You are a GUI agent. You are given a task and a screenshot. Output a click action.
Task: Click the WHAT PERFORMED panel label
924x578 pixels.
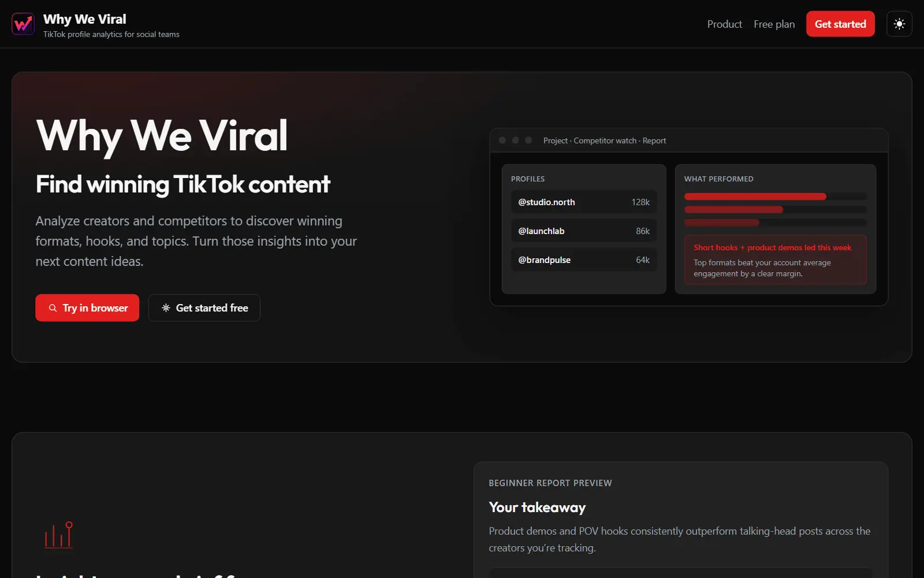(718, 179)
